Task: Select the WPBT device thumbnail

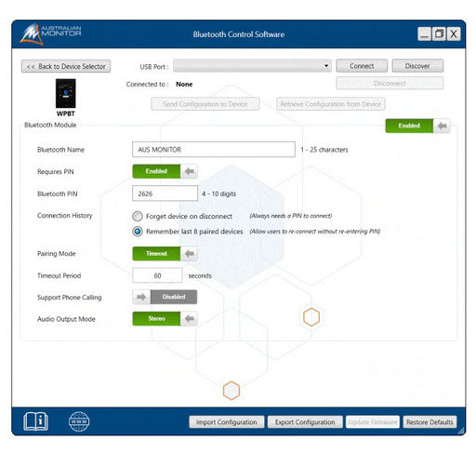Action: pyautogui.click(x=65, y=94)
